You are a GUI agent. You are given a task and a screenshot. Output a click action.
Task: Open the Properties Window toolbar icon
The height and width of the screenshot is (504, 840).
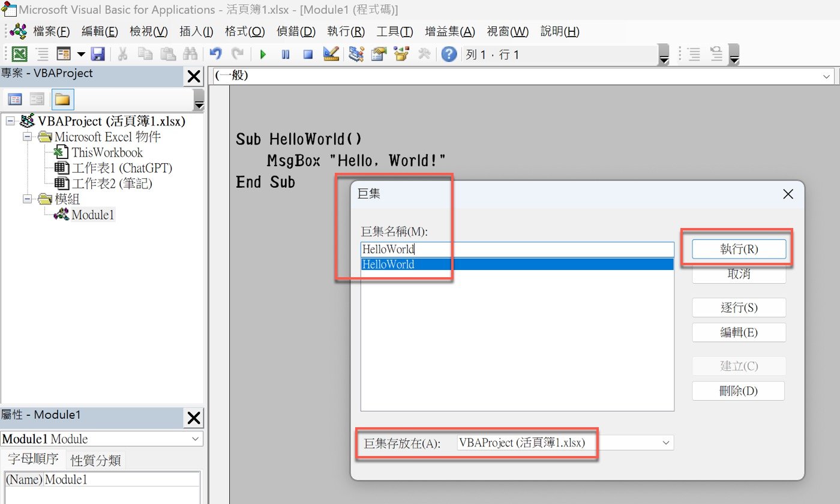[x=379, y=55]
